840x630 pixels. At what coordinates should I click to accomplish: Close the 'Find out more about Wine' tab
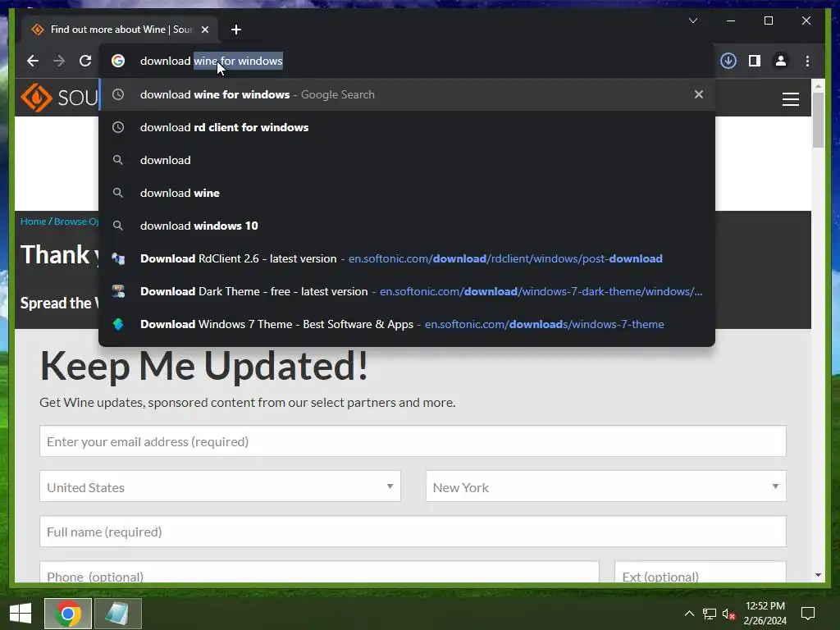[x=204, y=30]
